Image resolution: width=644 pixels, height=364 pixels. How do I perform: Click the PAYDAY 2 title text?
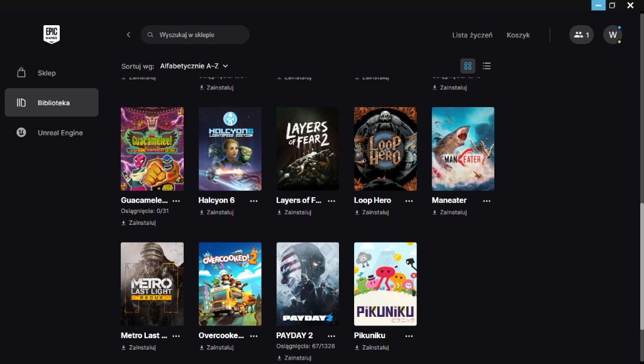click(x=294, y=336)
